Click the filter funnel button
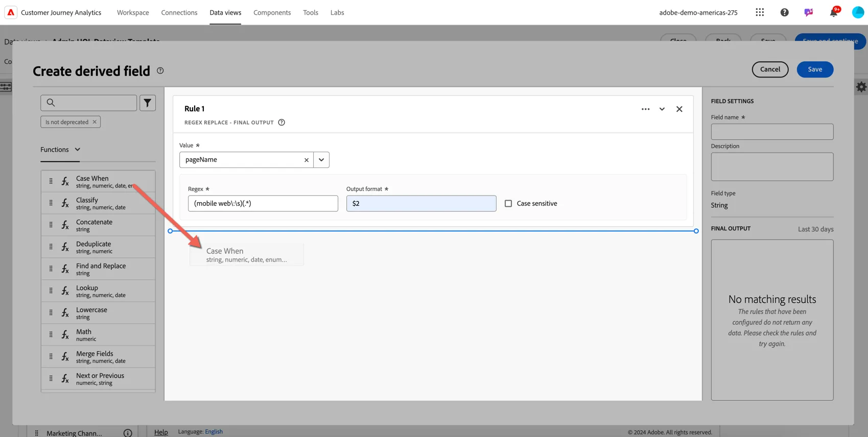The height and width of the screenshot is (437, 868). (x=148, y=103)
